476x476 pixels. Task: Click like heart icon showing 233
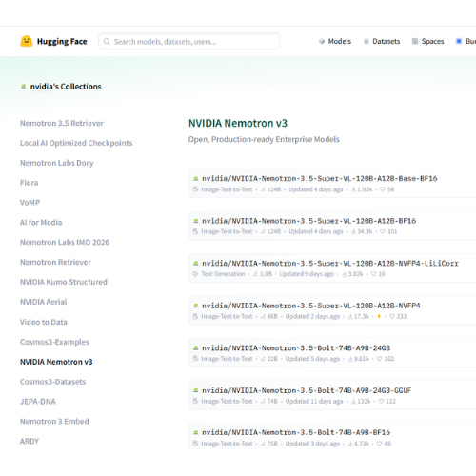pyautogui.click(x=392, y=316)
